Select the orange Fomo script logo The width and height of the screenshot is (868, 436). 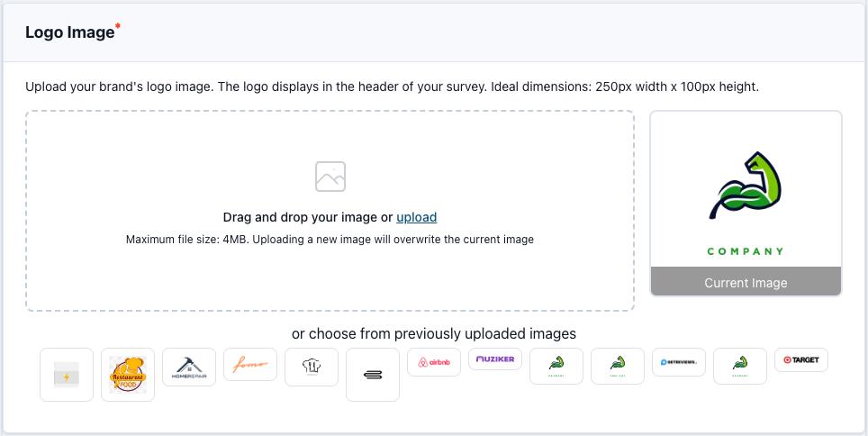[250, 366]
